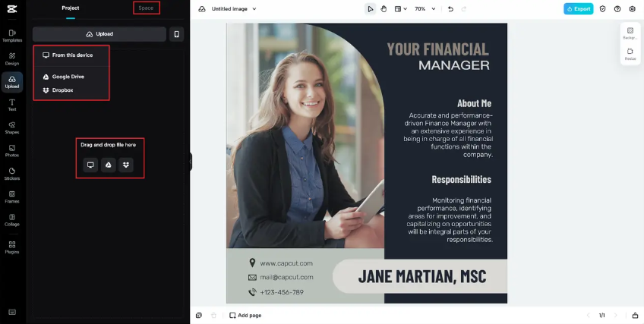The width and height of the screenshot is (644, 324).
Task: Select the Responsibilities heading on canvas
Action: (x=461, y=179)
